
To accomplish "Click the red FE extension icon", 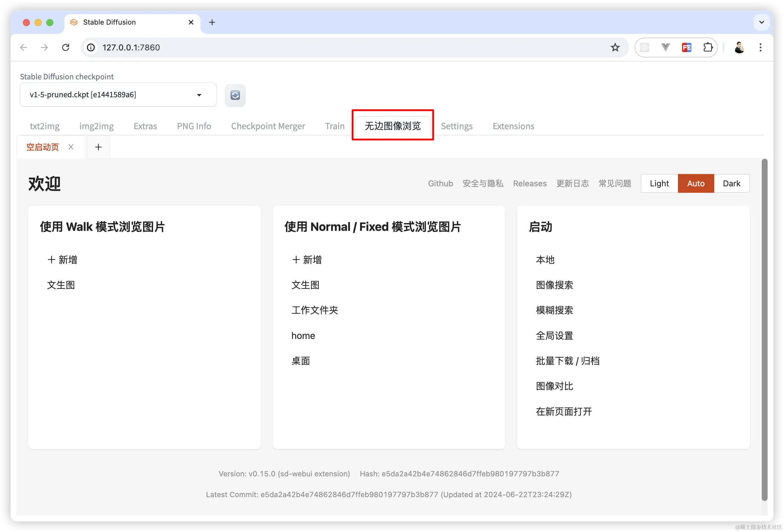I will click(686, 47).
